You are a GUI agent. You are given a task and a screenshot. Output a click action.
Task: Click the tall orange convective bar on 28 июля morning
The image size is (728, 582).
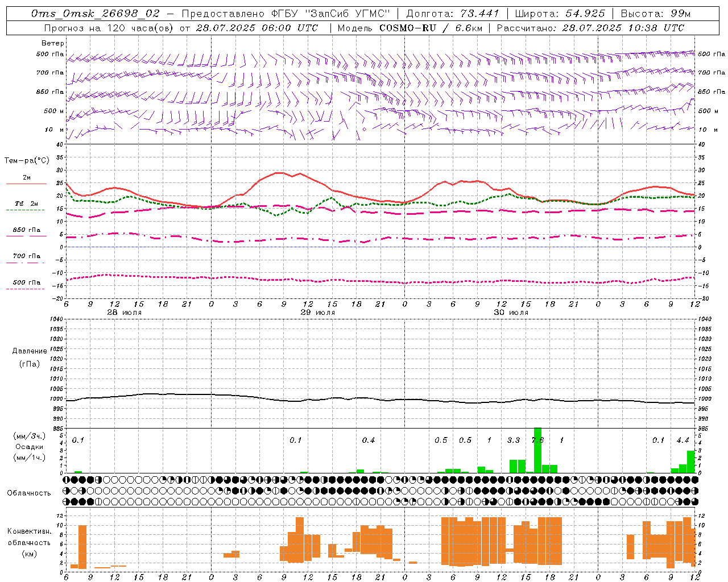82,547
